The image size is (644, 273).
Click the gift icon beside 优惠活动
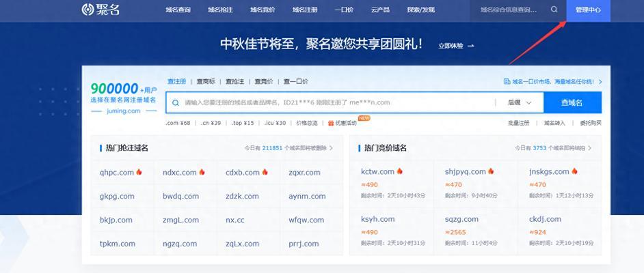(331, 123)
